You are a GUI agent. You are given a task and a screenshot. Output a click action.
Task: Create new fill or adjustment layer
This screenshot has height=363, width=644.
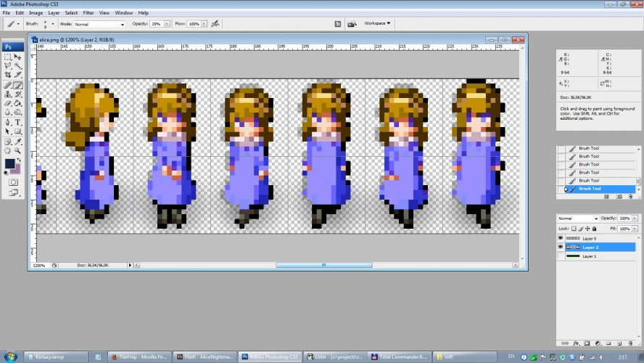click(598, 343)
